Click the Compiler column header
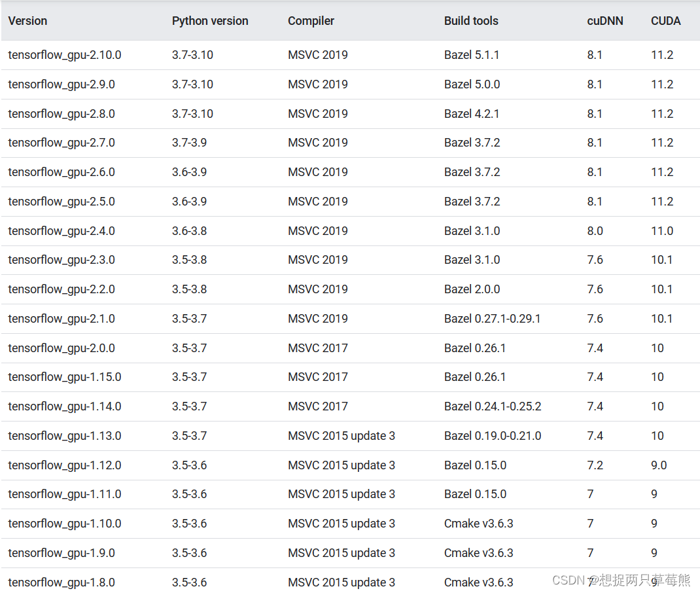 [311, 21]
